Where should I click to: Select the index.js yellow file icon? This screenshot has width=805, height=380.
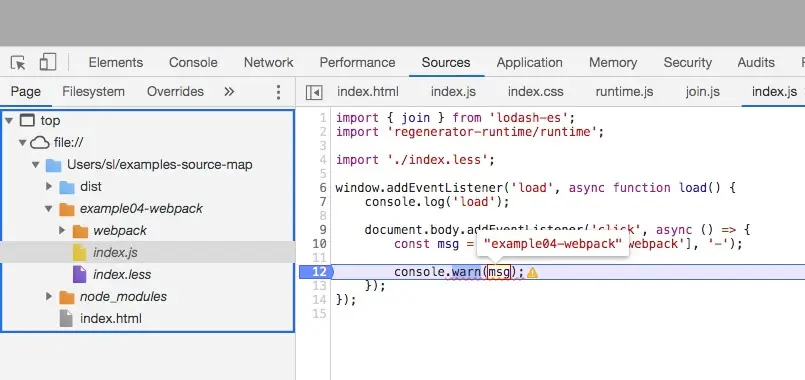pyautogui.click(x=80, y=252)
